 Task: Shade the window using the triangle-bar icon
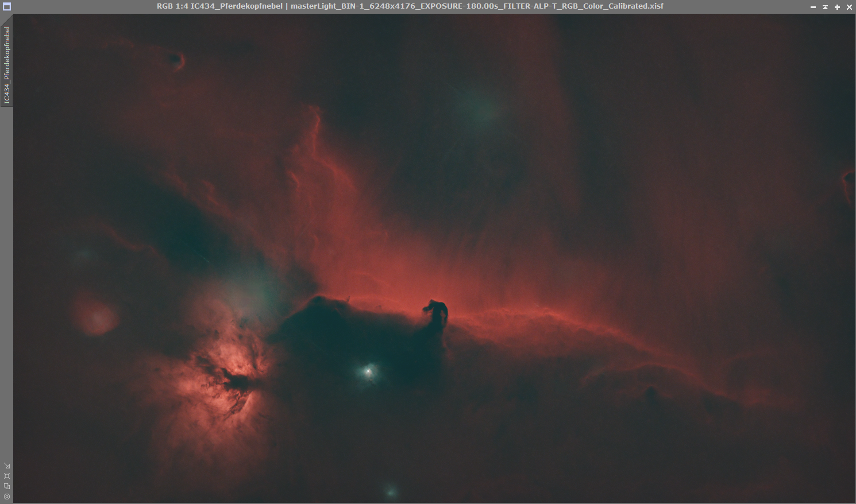(825, 7)
